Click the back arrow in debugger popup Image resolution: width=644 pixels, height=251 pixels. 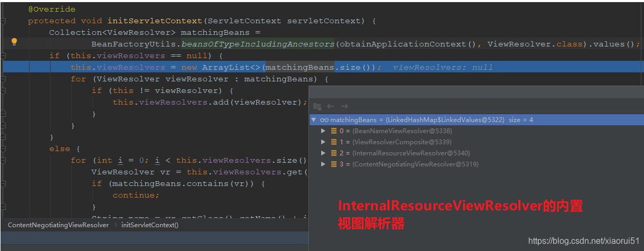(331, 106)
